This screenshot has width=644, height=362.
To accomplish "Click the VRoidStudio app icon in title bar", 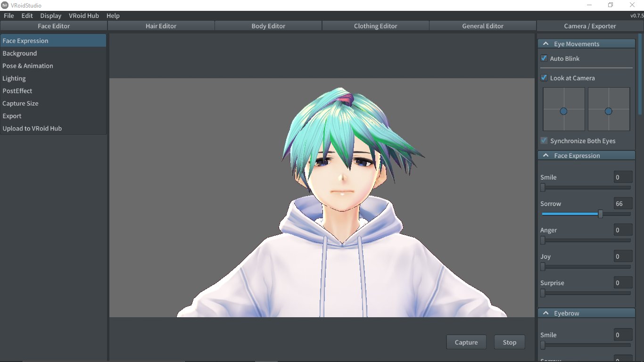I will click(x=5, y=5).
